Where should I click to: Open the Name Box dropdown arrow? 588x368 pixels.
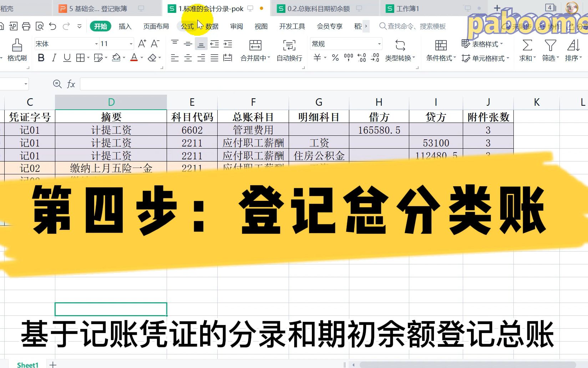[x=26, y=84]
